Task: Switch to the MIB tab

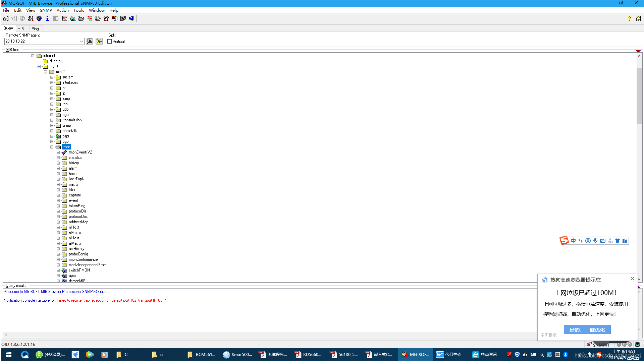Action: point(21,29)
